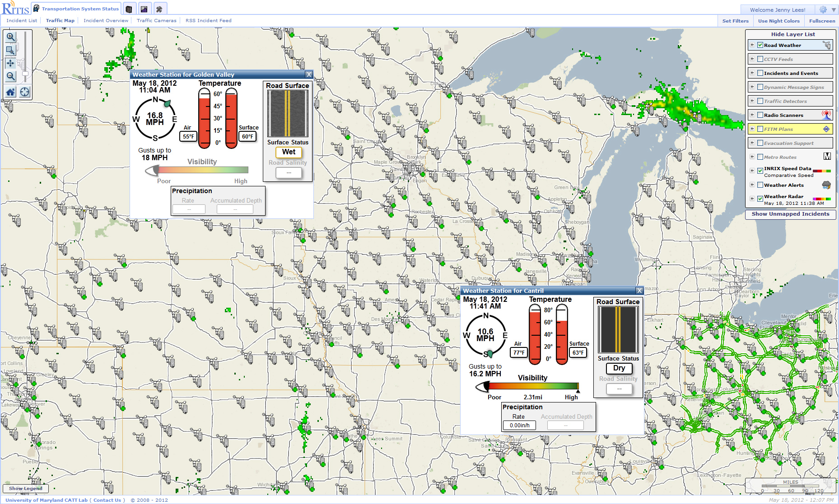839x504 pixels.
Task: Click the Weather Radar color legend bar
Action: (x=822, y=199)
